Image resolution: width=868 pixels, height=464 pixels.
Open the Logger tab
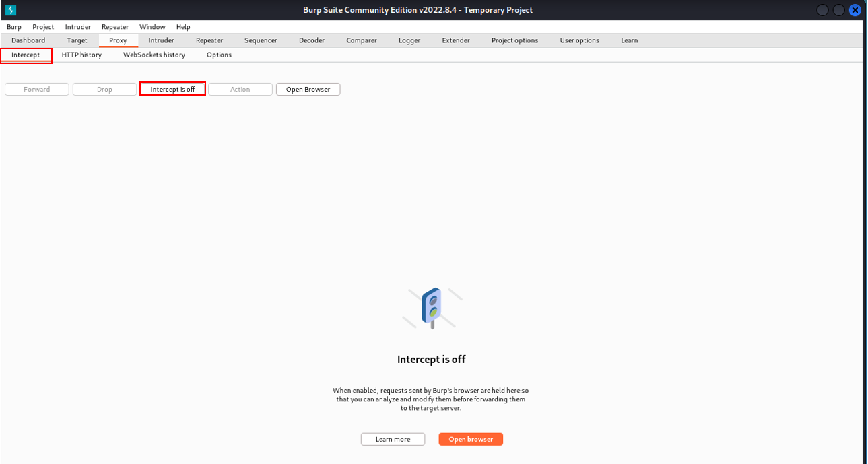click(x=409, y=40)
